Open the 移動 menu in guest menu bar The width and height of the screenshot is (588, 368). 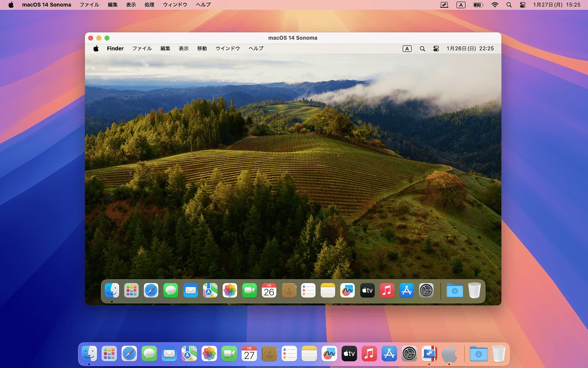(202, 49)
